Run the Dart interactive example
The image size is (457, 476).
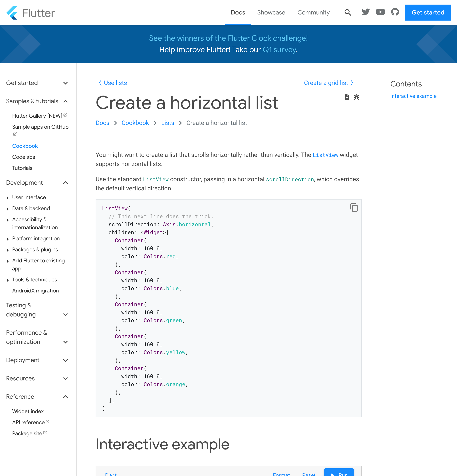pos(339,472)
